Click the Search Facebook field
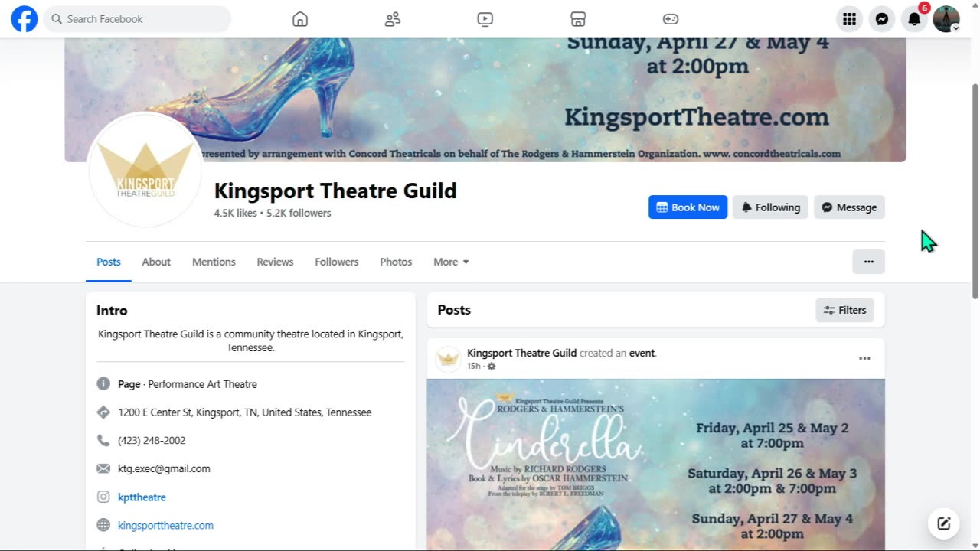The image size is (980, 551). pos(137,19)
